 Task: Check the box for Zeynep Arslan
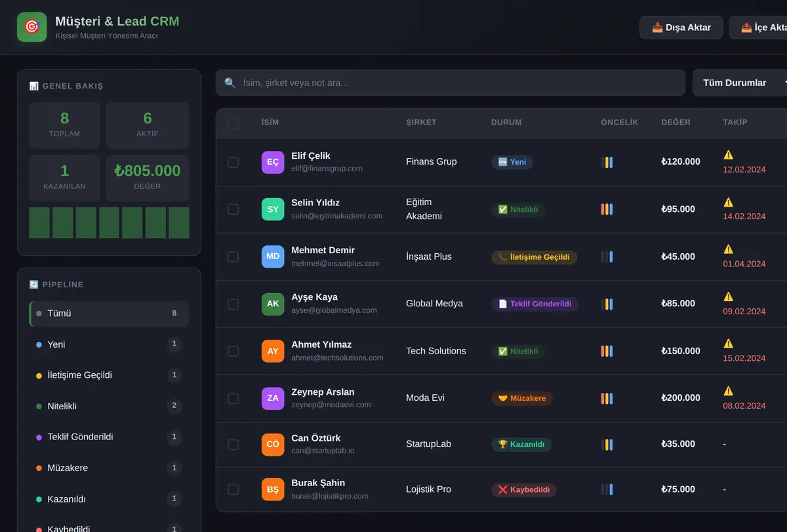click(233, 398)
